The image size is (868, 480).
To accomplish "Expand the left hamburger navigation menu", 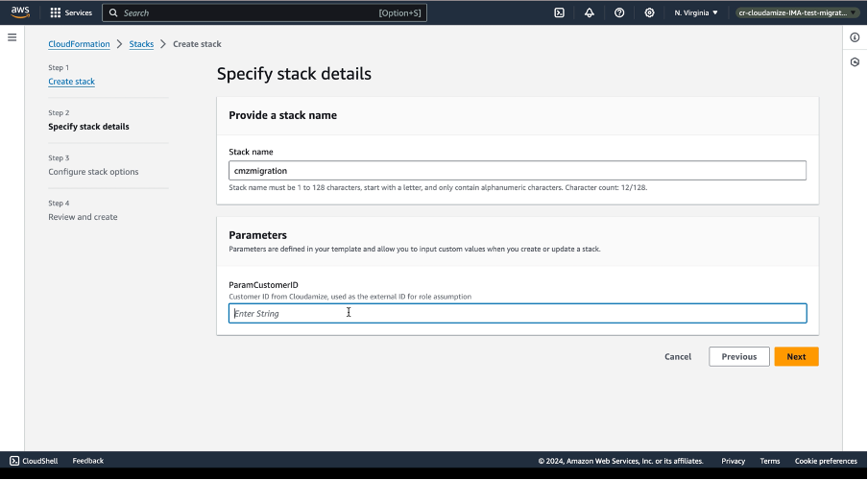I will [12, 37].
